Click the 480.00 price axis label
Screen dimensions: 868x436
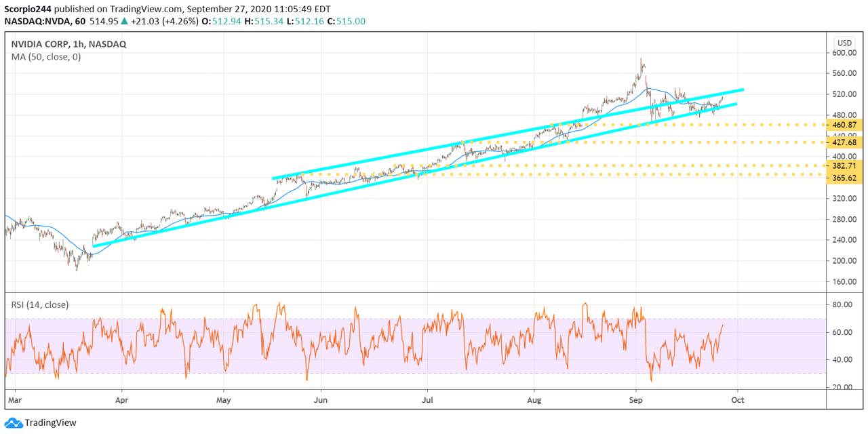click(844, 115)
